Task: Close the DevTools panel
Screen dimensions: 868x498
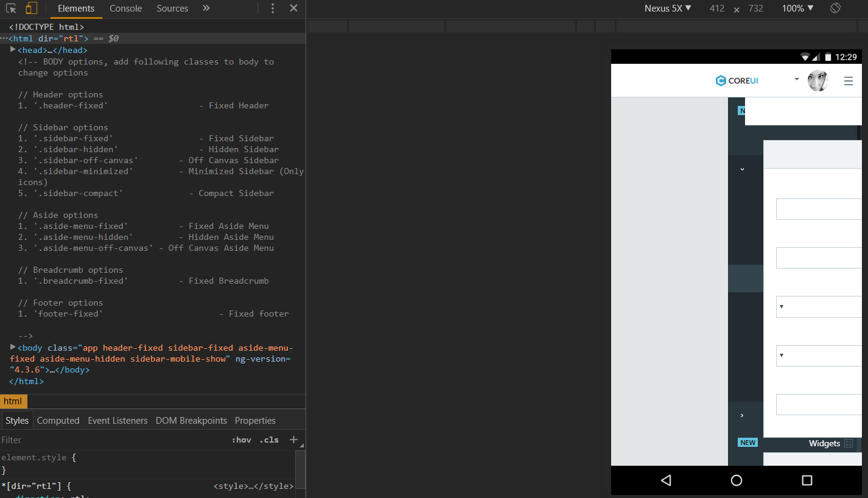Action: click(x=293, y=9)
